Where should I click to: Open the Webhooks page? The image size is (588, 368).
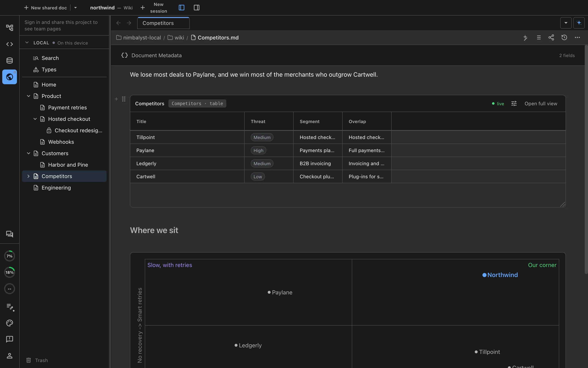tap(64, 142)
